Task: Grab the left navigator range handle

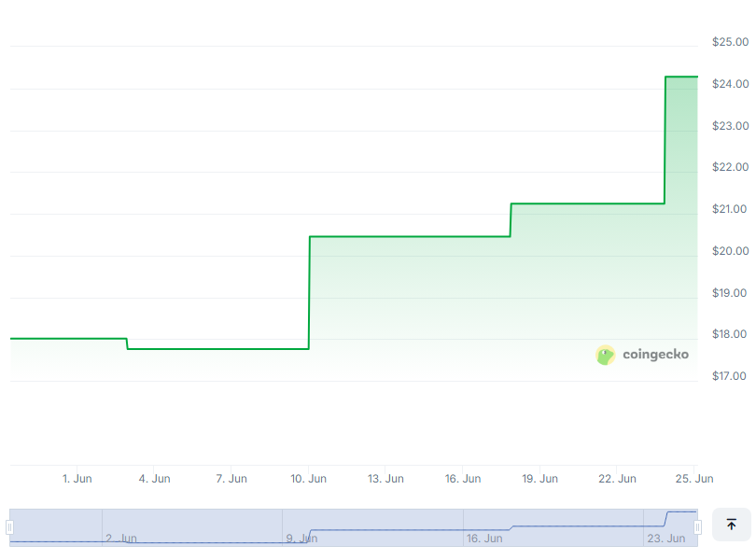Action: point(9,527)
